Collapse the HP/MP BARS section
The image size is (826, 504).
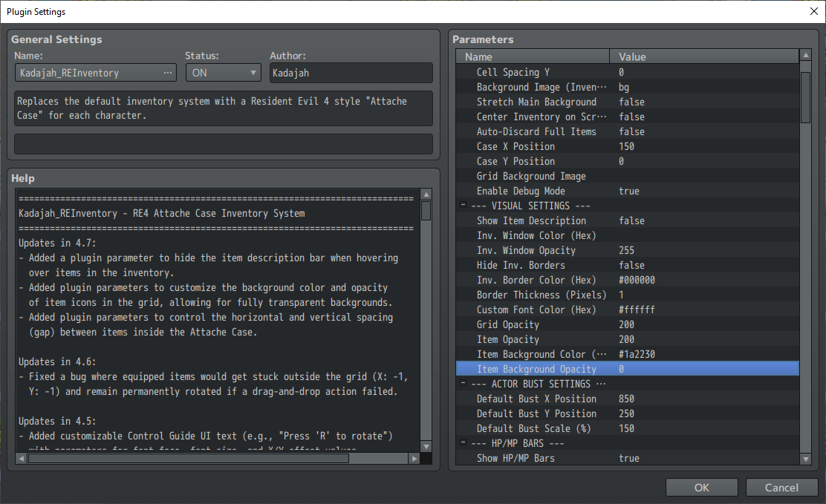pyautogui.click(x=463, y=442)
